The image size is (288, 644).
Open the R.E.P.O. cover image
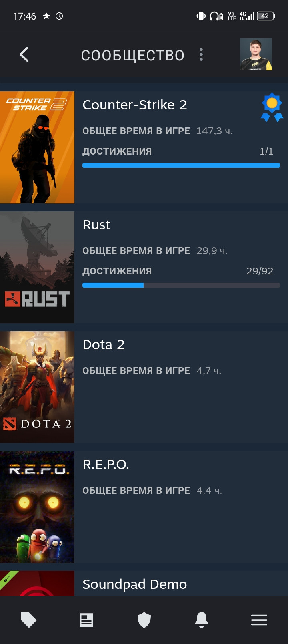coord(37,507)
